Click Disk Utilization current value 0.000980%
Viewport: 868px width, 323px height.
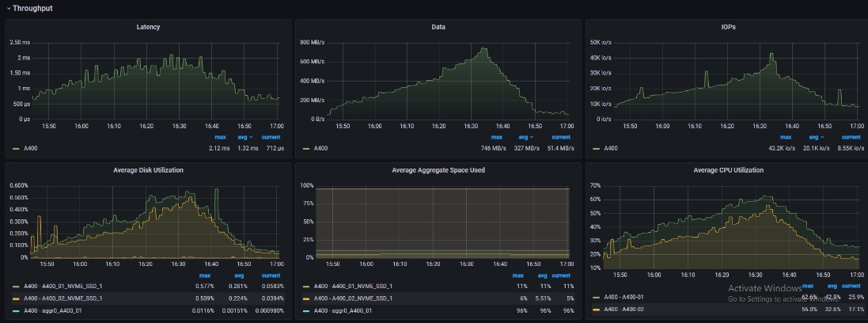[x=268, y=310]
